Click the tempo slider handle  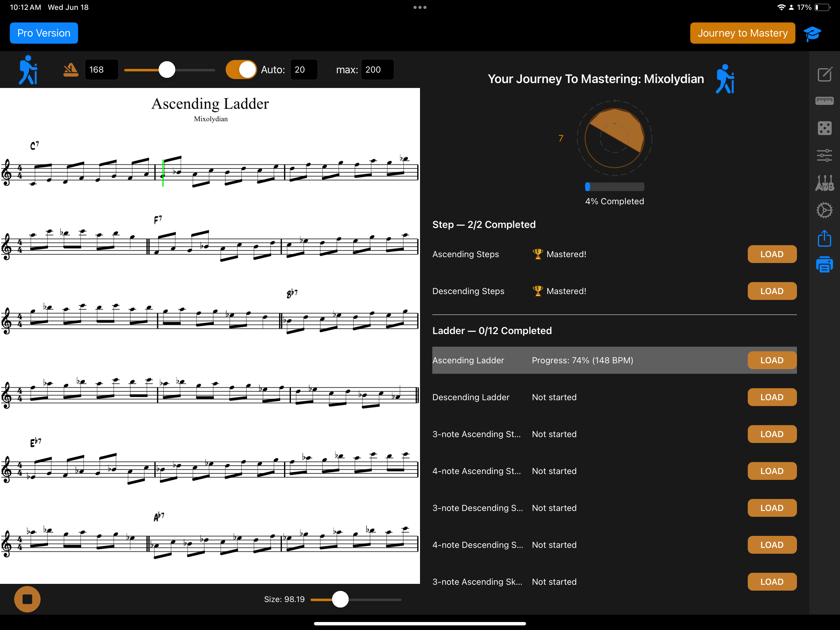(x=167, y=70)
